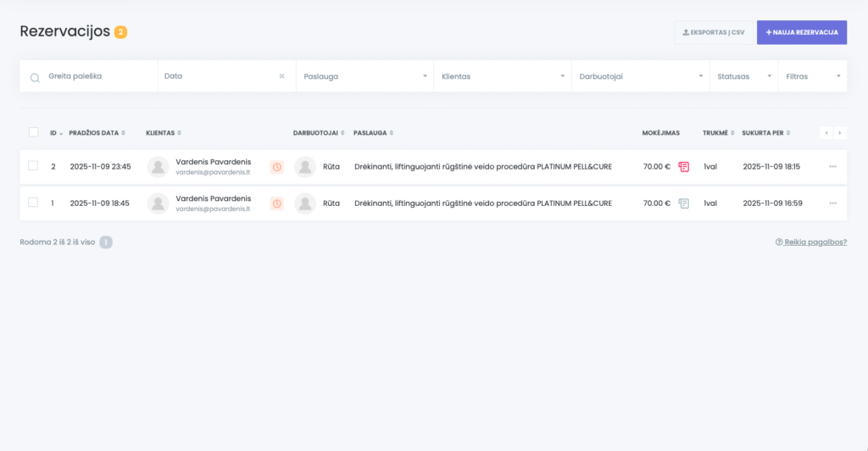Open the red payment invoice icon for reservation 2

point(683,167)
